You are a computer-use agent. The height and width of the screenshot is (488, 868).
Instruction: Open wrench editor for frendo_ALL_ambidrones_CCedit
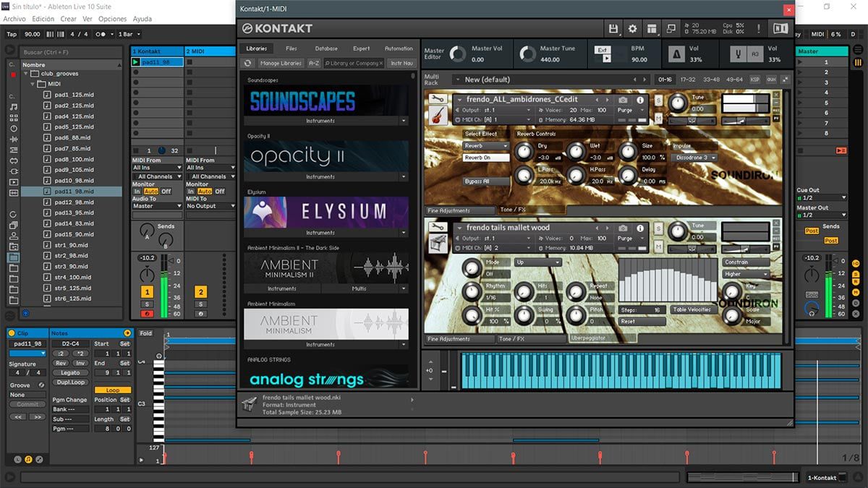coord(437,100)
